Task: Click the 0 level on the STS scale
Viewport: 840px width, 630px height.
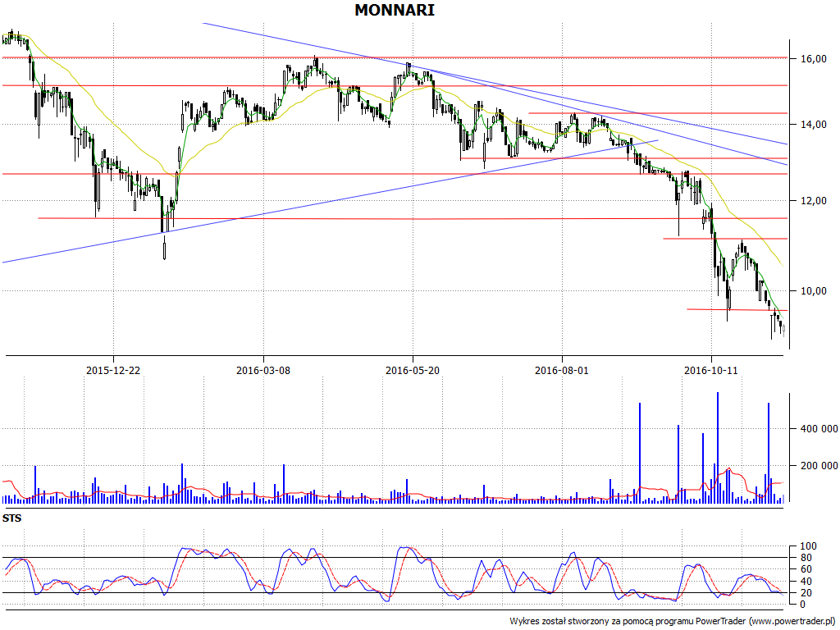Action: click(803, 605)
